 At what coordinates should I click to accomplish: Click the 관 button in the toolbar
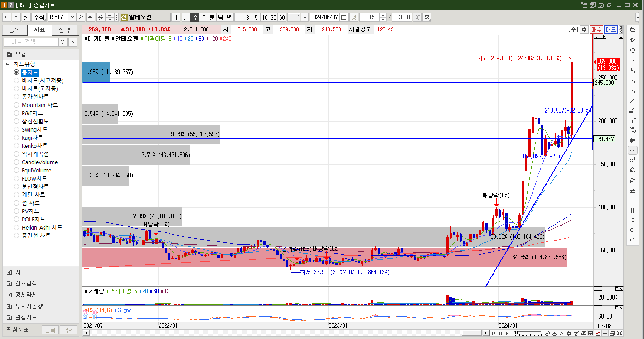(90, 17)
